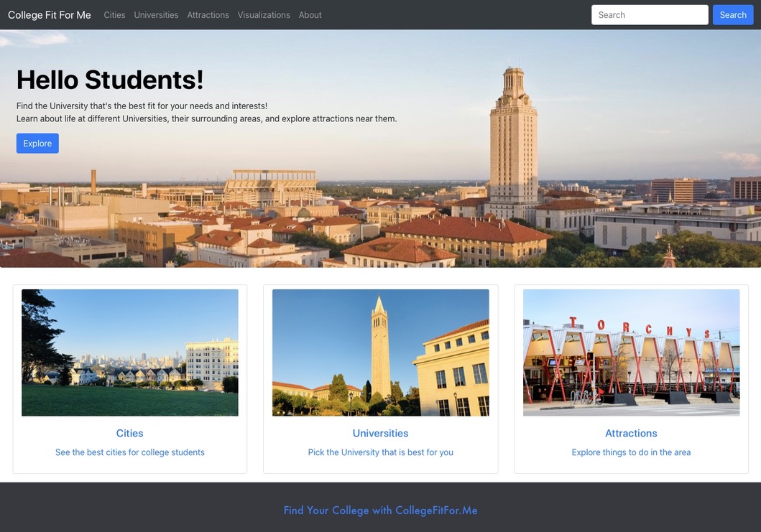Click "Pick the University that is best for you"
Image resolution: width=761 pixels, height=532 pixels.
380,452
